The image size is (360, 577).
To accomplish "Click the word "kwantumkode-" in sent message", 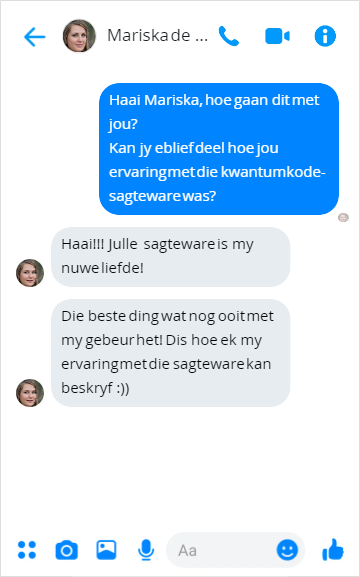I will [273, 172].
